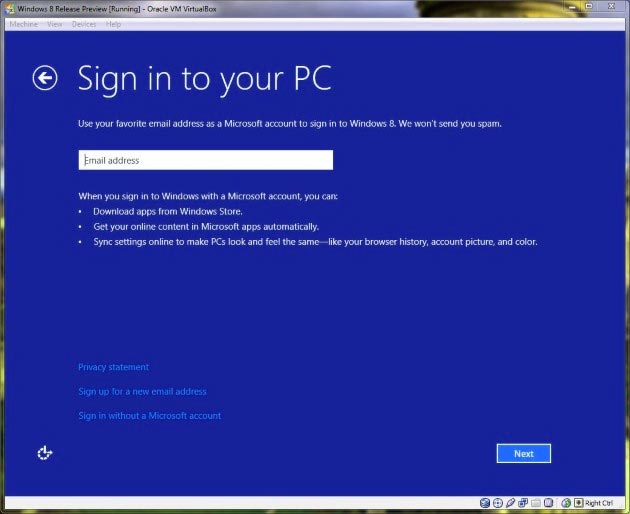Viewport: 630px width, 514px height.
Task: Open the Help menu
Action: (113, 24)
